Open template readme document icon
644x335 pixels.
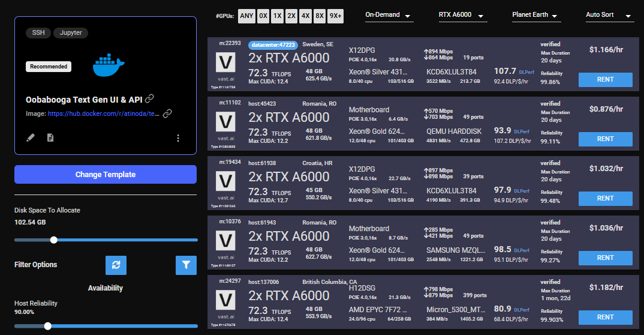coord(50,137)
